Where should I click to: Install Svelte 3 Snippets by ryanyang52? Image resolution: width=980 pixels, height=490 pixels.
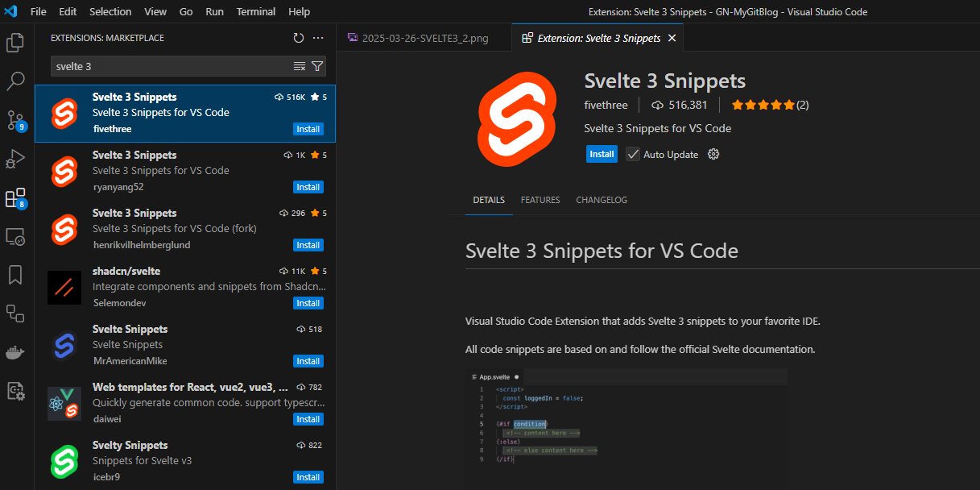308,187
